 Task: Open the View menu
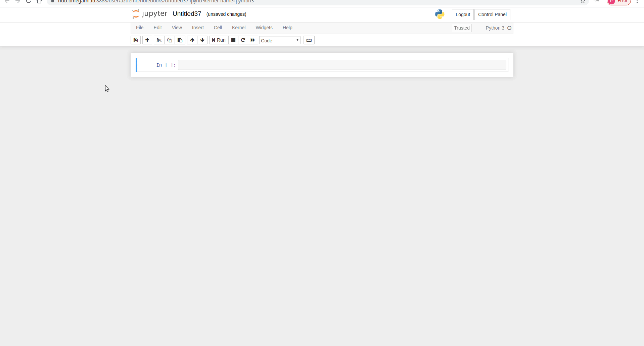[x=177, y=28]
